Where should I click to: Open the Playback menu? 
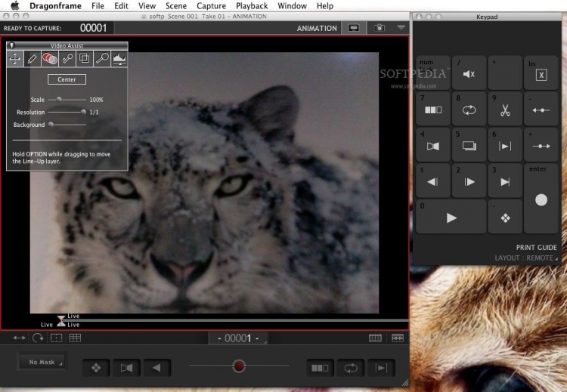(252, 6)
